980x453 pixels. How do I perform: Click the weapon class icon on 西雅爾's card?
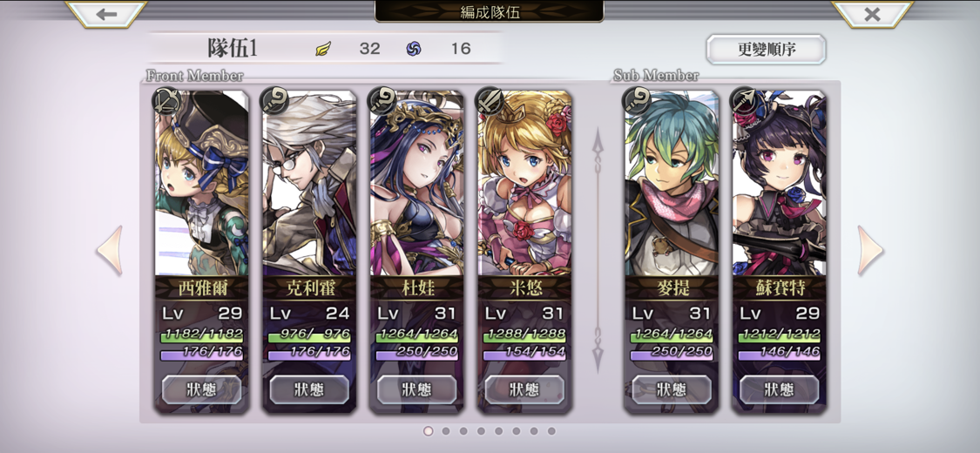coord(166,100)
